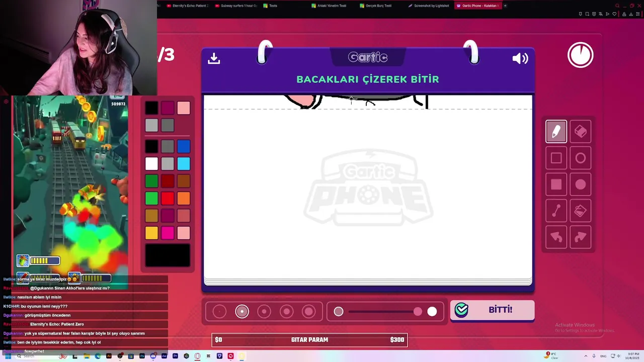The image size is (644, 362).
Task: Choose the bright red swatch
Action: [x=168, y=198]
